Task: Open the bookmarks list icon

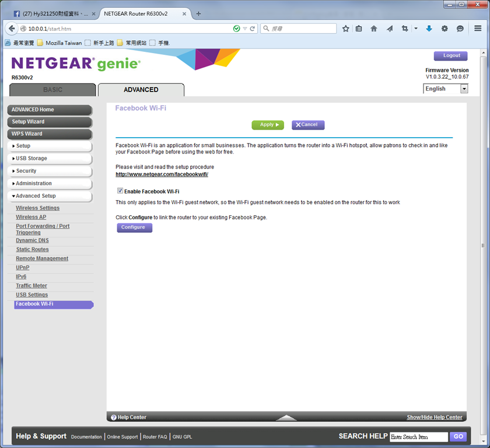Action: click(359, 29)
